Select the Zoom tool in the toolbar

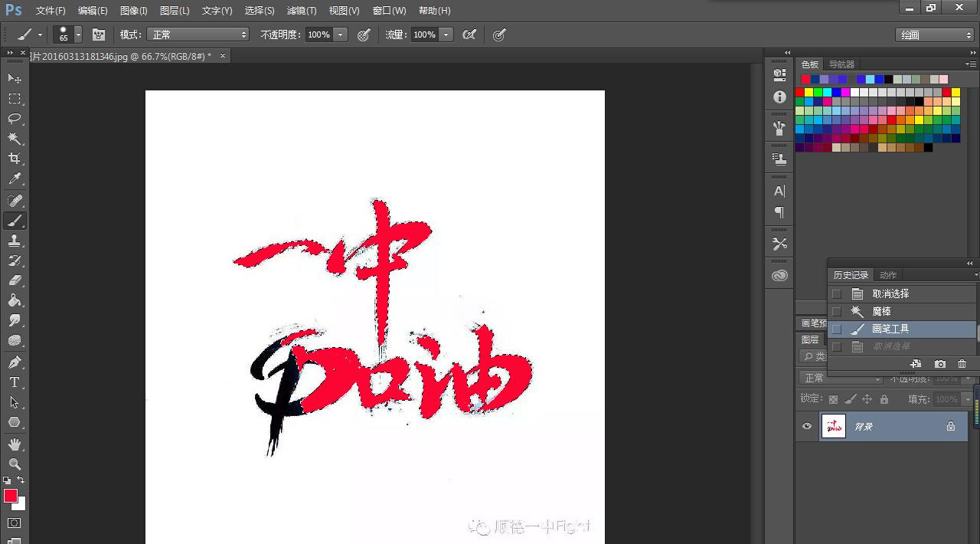coord(15,464)
